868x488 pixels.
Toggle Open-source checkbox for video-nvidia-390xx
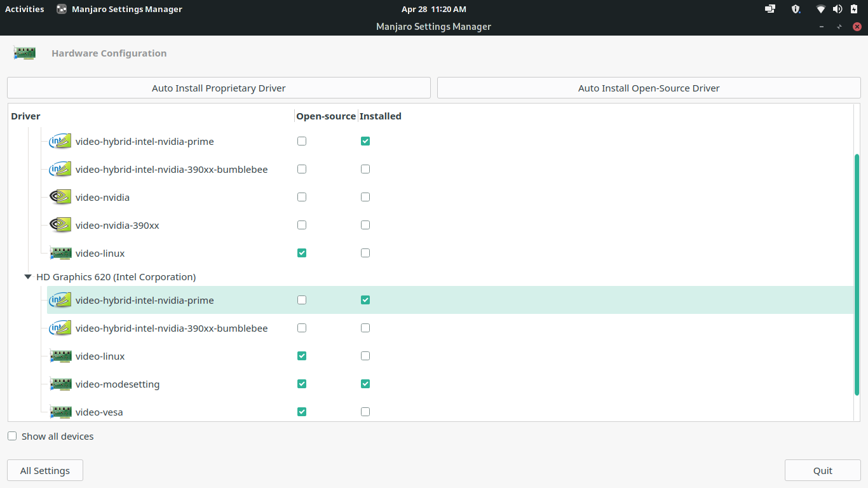[x=302, y=225]
